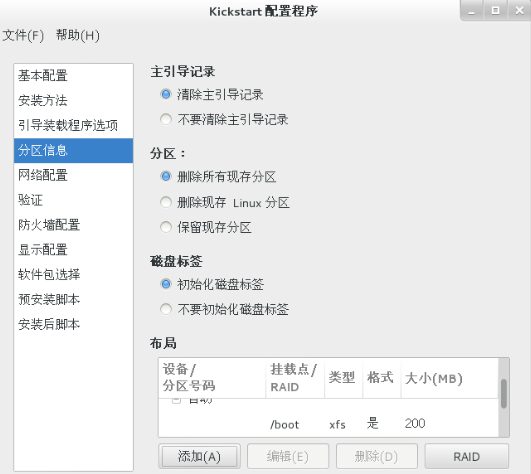
Task: Open the 帮助(H) menu
Action: tap(78, 35)
